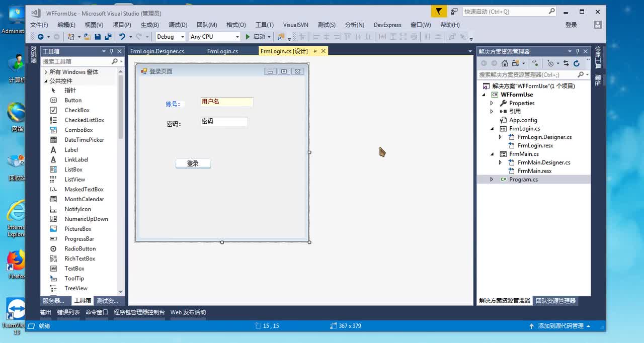
Task: Switch to the FrmLogin.Designer.cs tab
Action: (157, 51)
